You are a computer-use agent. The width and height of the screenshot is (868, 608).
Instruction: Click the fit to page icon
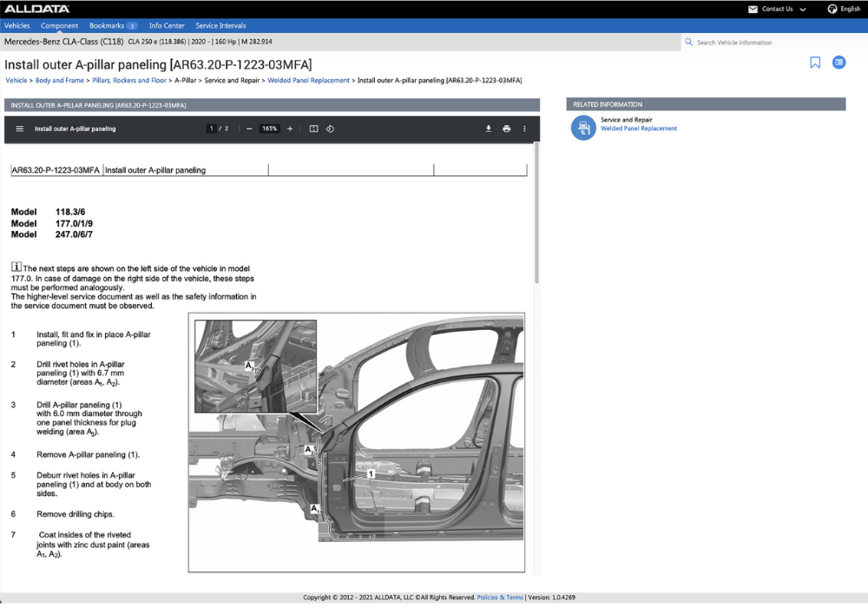[314, 129]
